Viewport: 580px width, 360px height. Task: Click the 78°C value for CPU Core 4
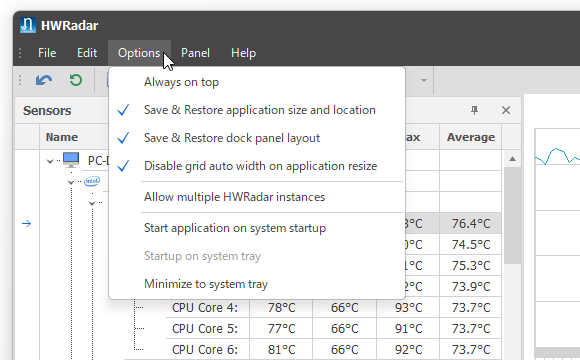[281, 307]
